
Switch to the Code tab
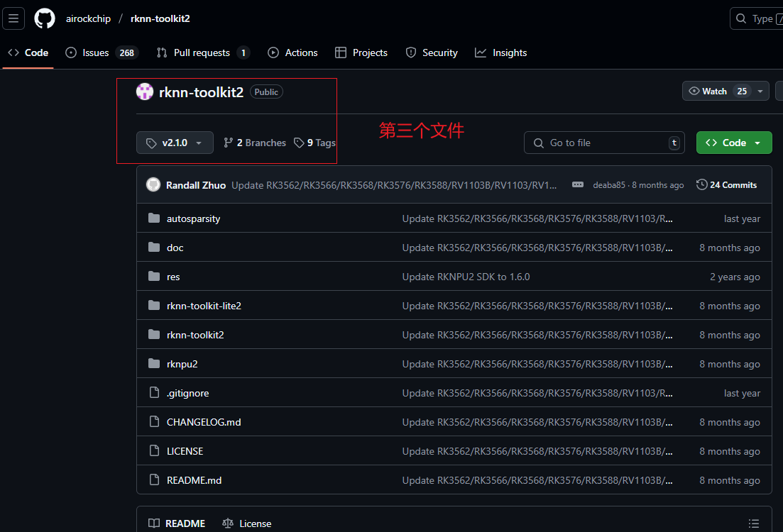pyautogui.click(x=28, y=52)
